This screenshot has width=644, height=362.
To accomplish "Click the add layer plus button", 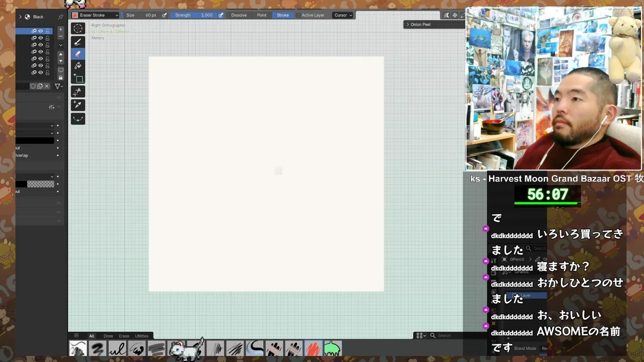I will [x=61, y=30].
